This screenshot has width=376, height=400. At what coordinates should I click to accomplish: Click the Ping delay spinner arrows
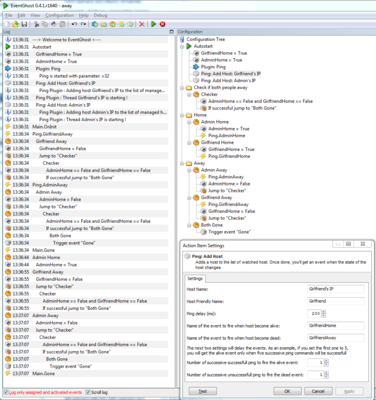(323, 314)
